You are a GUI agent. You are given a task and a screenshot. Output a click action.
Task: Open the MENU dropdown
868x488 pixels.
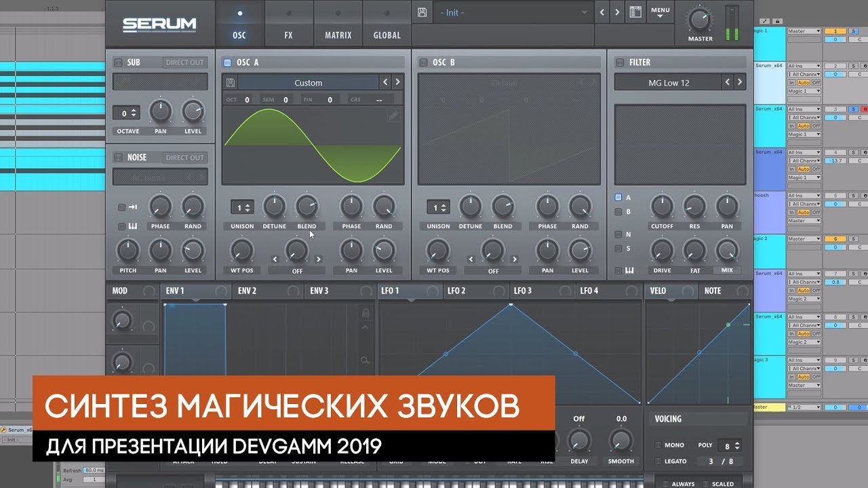(x=660, y=12)
